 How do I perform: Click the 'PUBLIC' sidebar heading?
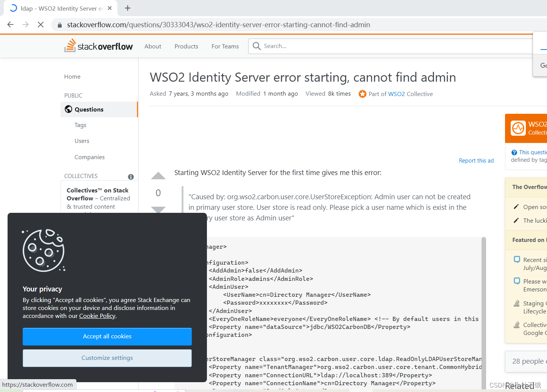[73, 96]
